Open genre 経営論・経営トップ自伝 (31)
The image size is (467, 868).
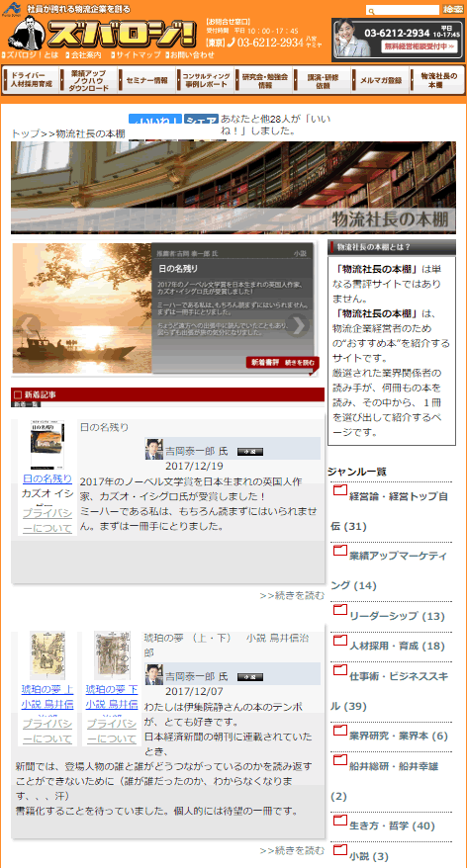pos(390,511)
